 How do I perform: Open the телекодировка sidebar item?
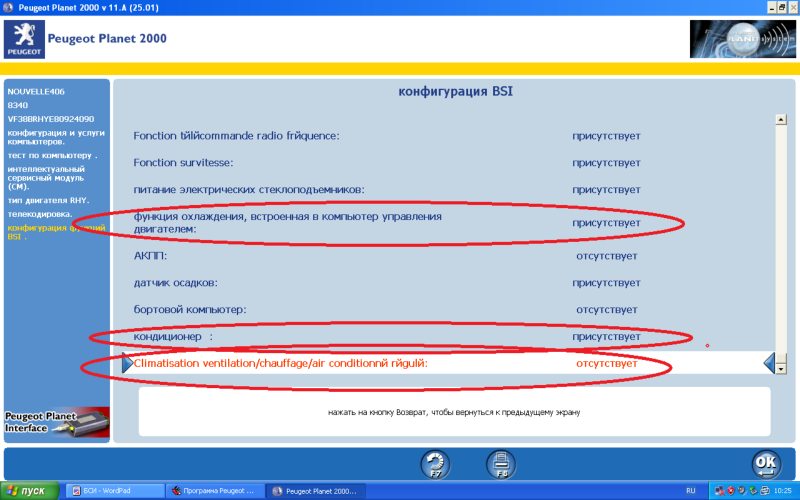click(x=40, y=214)
